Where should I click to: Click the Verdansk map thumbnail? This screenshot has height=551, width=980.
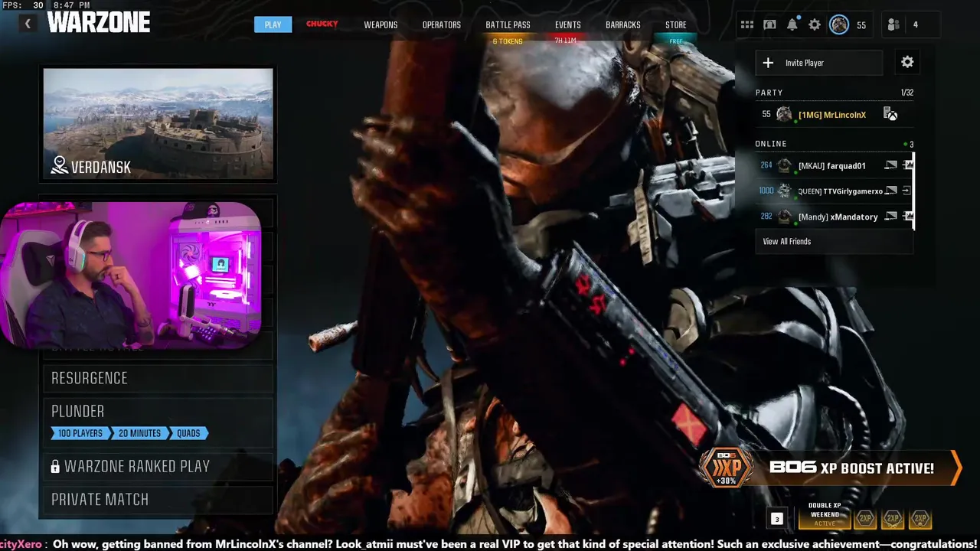click(158, 124)
